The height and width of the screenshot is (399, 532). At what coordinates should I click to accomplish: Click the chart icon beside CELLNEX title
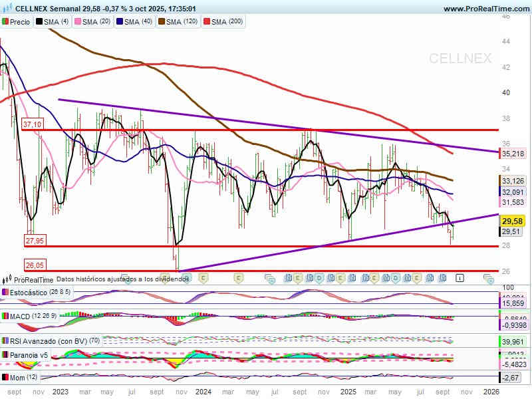[7, 9]
